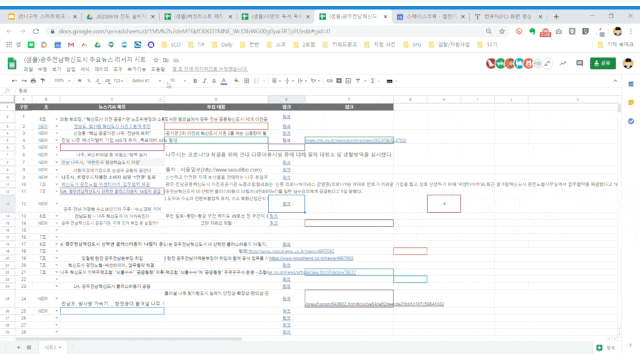Image resolution: width=640 pixels, height=360 pixels.
Task: Open the borders tool
Action: 247,81
